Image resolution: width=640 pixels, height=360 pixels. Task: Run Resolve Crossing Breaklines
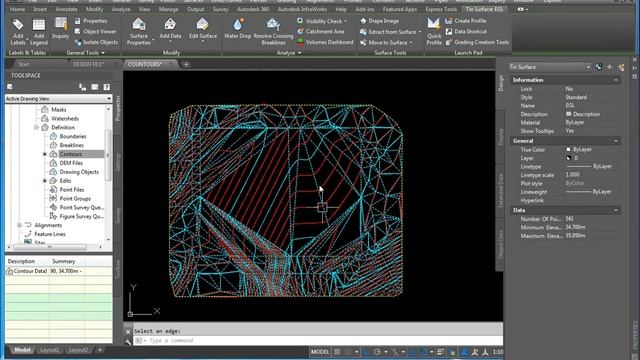(x=273, y=31)
